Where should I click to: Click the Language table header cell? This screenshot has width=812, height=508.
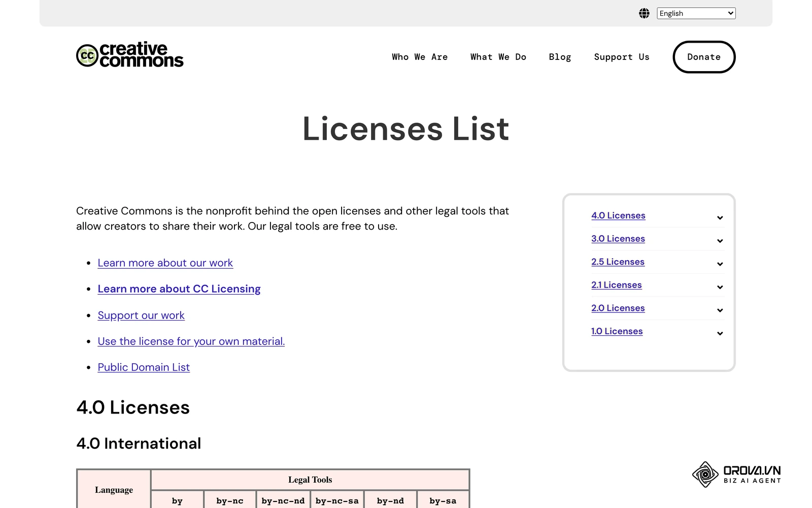tap(114, 490)
